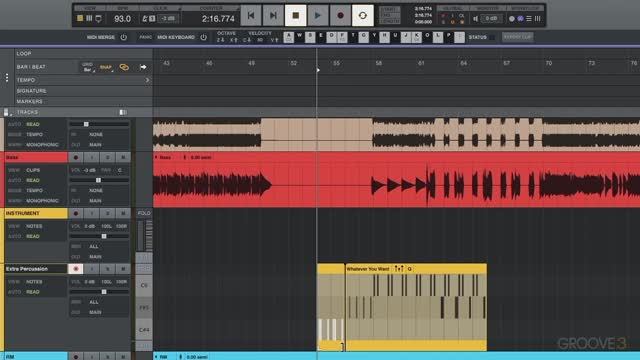This screenshot has height=360, width=640.
Task: Select the SIGNATURE ruler row
Action: 83,91
